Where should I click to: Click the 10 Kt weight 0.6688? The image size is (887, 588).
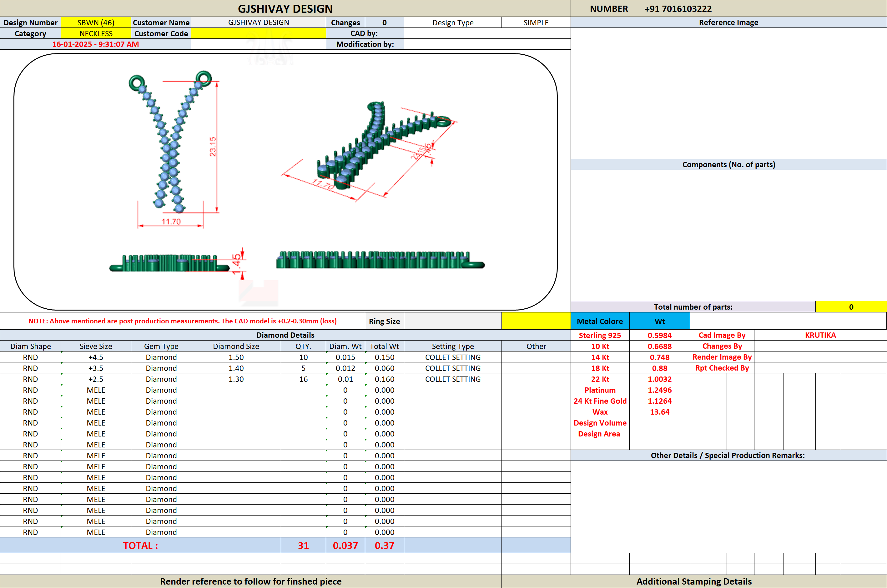tap(660, 346)
